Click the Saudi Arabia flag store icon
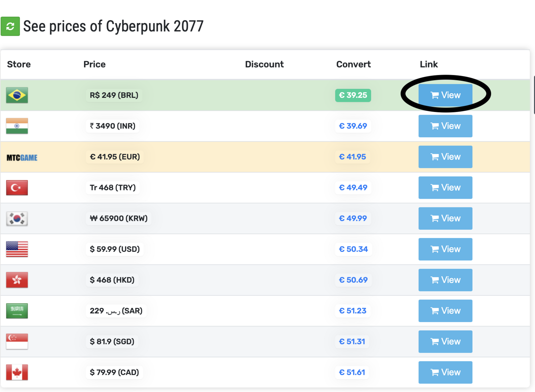The width and height of the screenshot is (535, 392). point(17,311)
